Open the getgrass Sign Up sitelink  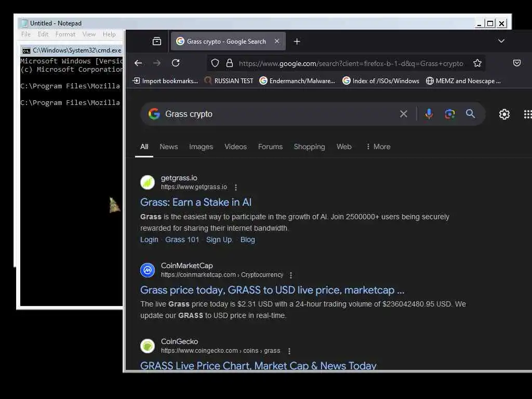coord(219,240)
